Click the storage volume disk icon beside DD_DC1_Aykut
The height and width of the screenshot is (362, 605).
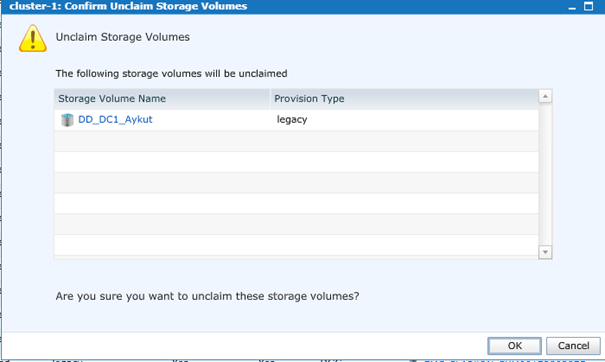click(67, 120)
